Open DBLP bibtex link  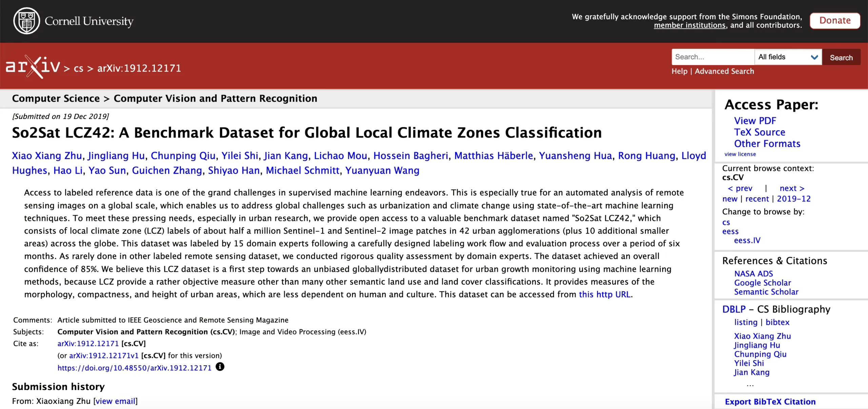pos(777,322)
